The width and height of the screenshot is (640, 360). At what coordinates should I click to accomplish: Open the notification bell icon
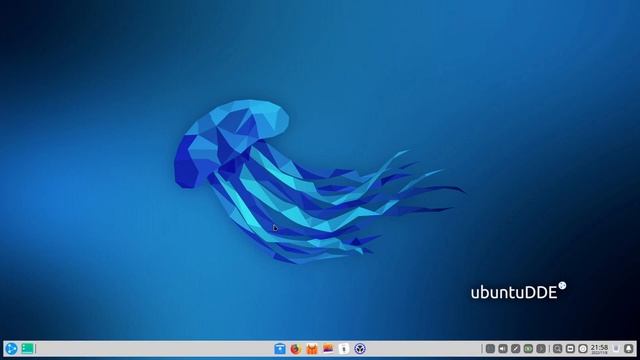coord(629,349)
